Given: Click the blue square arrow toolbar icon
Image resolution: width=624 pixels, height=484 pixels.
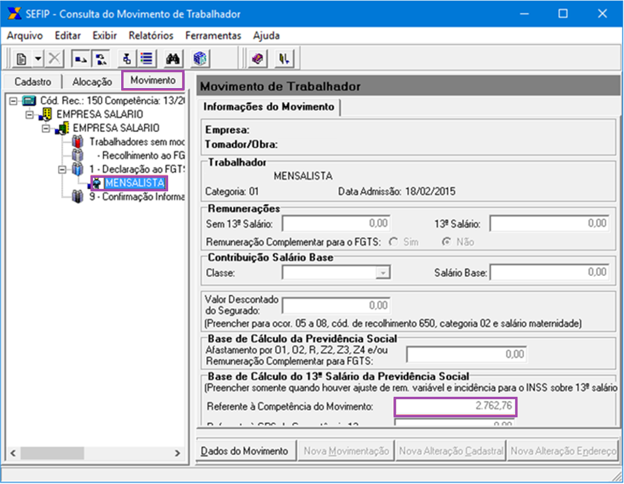Looking at the screenshot, I should coord(81,59).
